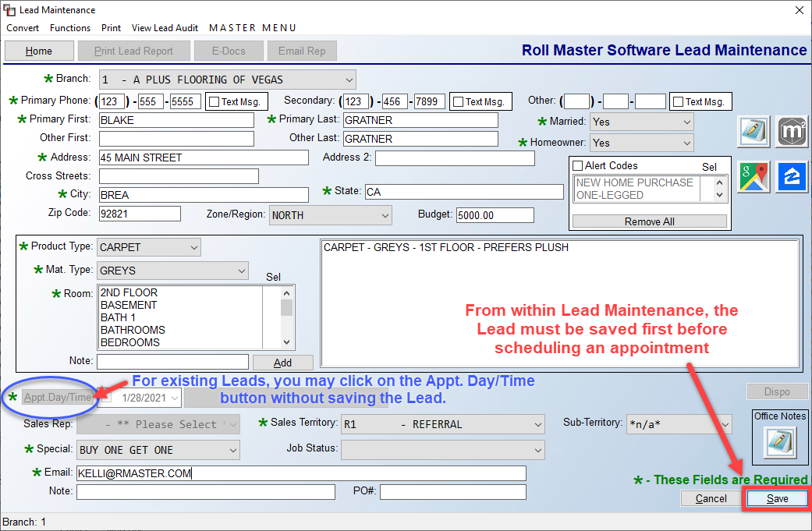Click the Email Rep button
Screen dimensions: 812x531
coord(302,51)
